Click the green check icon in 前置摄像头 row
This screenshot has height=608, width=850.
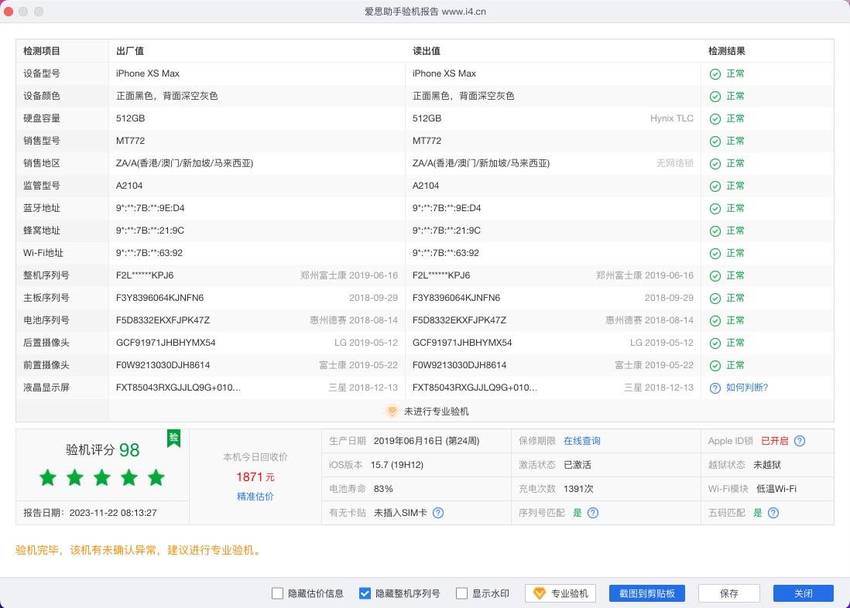(x=715, y=365)
